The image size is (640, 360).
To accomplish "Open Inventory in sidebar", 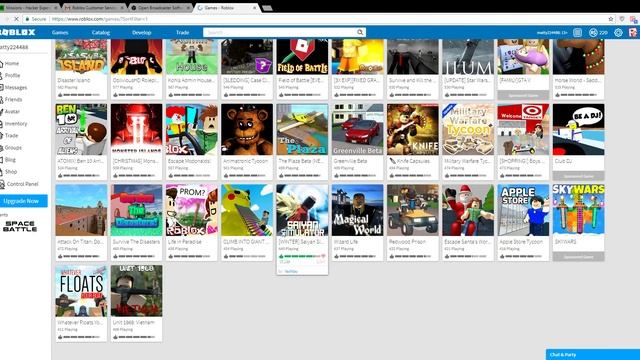I will 16,124.
